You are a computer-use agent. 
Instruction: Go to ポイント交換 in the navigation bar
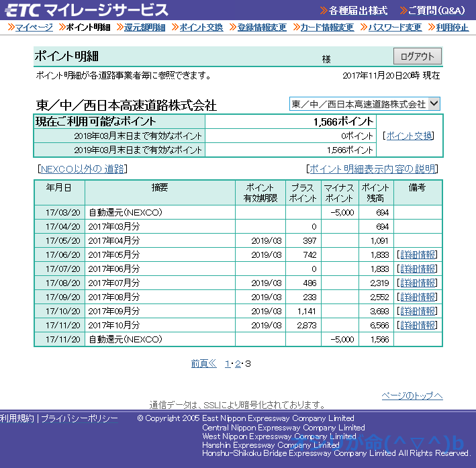[201, 28]
